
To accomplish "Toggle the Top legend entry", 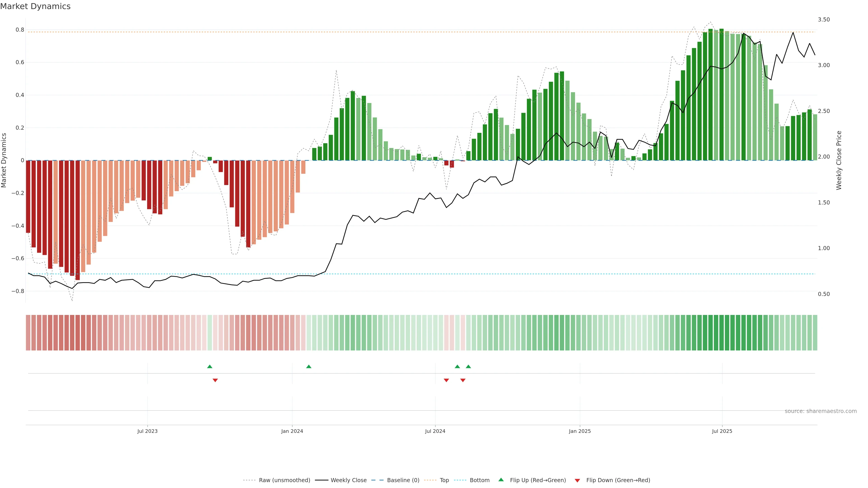I will [x=444, y=480].
